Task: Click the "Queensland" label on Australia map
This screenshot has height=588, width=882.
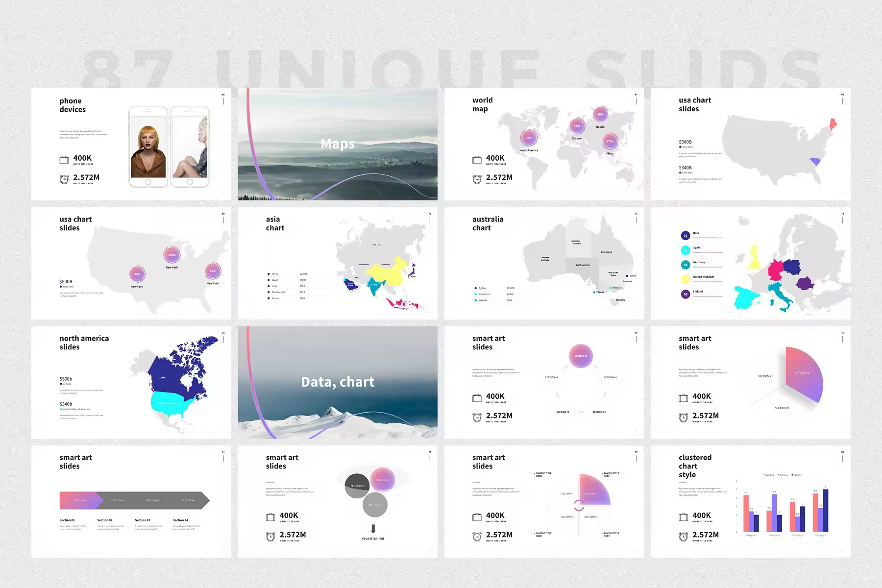Action: tap(606, 252)
